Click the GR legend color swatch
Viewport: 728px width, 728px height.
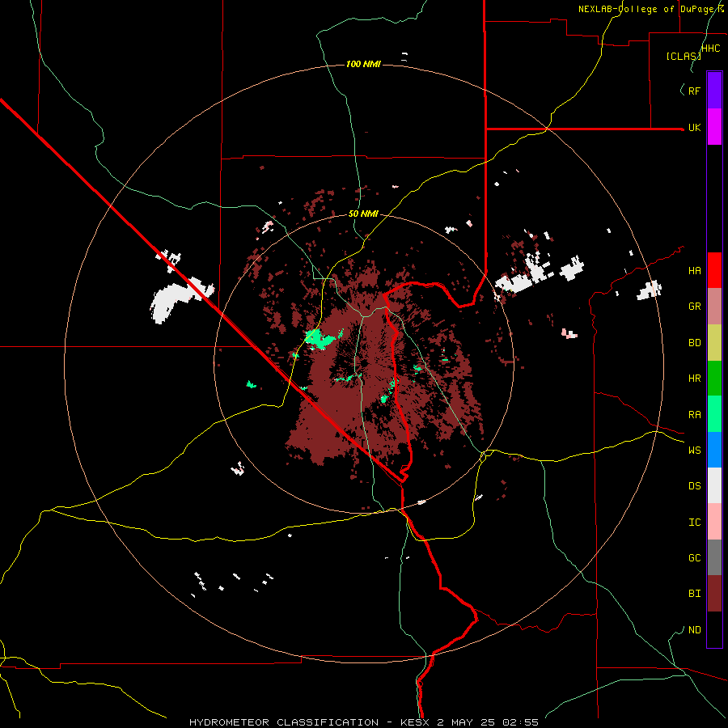(x=714, y=307)
